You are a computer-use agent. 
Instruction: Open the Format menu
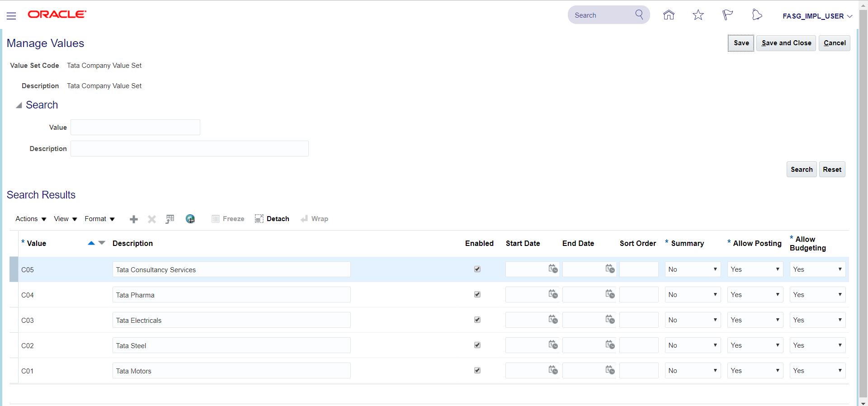tap(99, 219)
